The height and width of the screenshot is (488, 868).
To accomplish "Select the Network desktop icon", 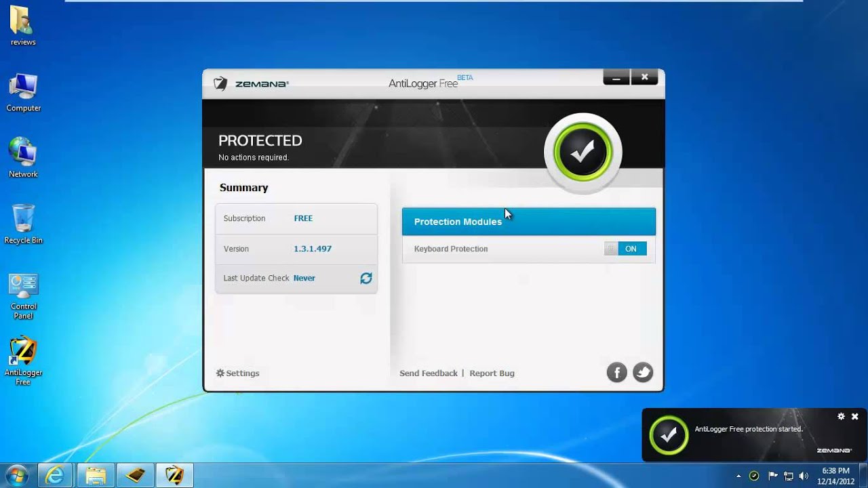I will [23, 159].
